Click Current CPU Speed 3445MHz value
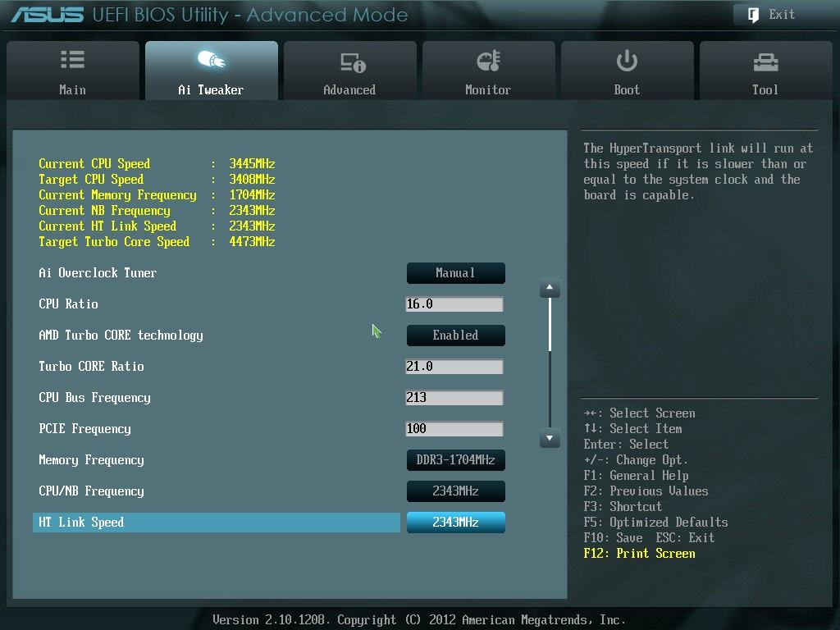This screenshot has width=840, height=630. coord(253,163)
